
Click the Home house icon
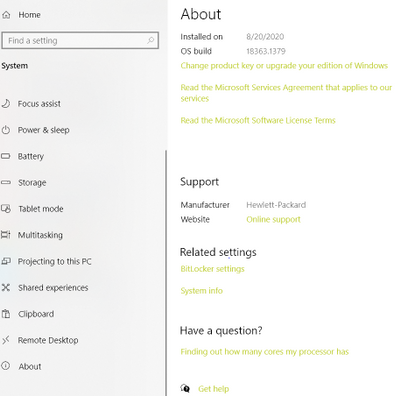[x=6, y=15]
